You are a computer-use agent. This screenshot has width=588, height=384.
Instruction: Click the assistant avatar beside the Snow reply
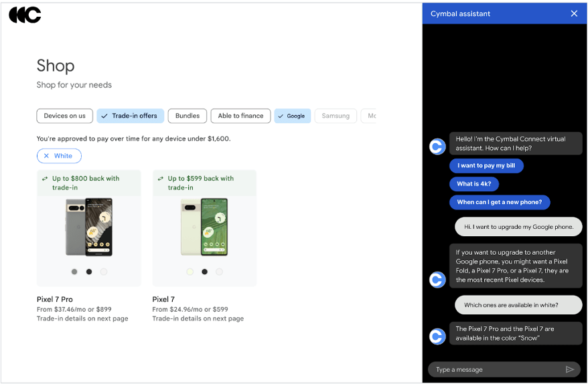tap(437, 337)
